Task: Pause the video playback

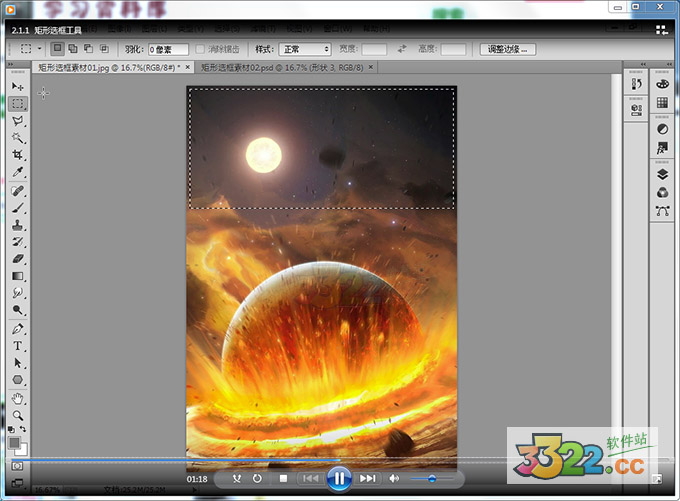Action: click(339, 479)
